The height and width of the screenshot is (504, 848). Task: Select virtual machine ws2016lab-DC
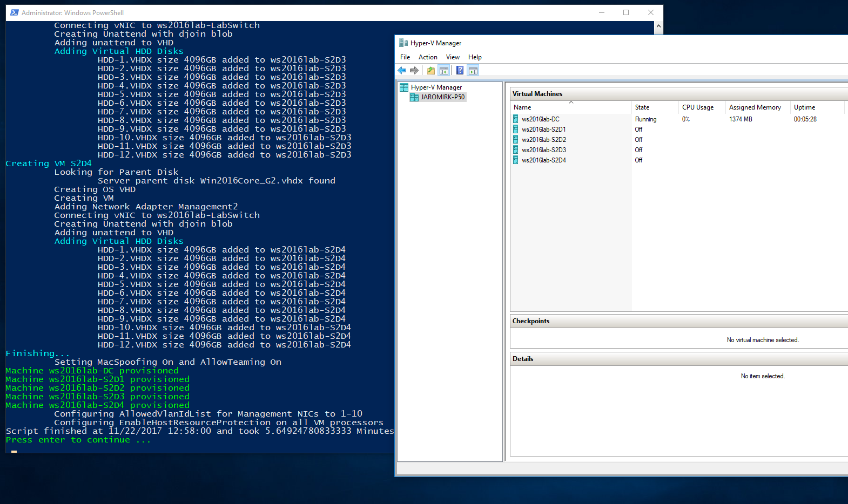(541, 119)
